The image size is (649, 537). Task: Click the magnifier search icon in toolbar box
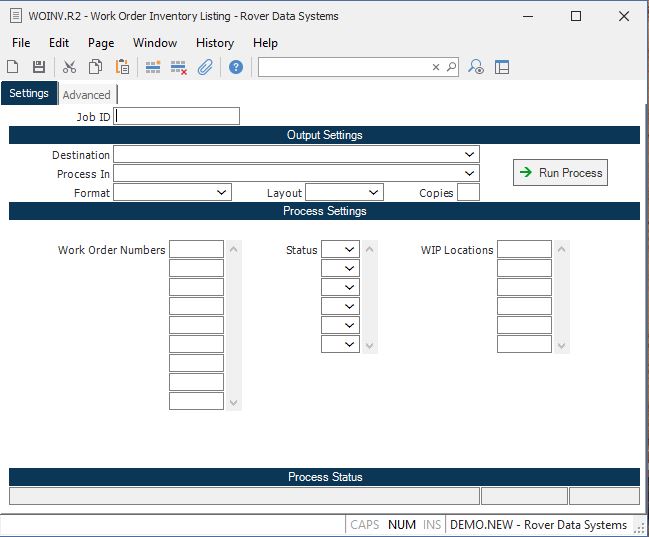click(x=451, y=67)
